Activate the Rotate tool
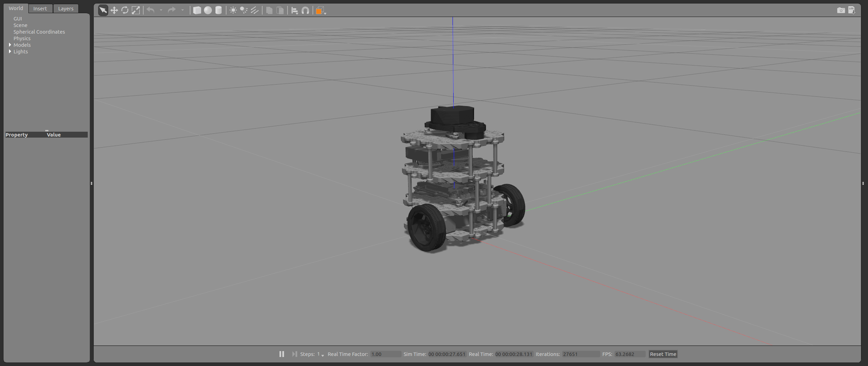This screenshot has width=868, height=366. [125, 10]
